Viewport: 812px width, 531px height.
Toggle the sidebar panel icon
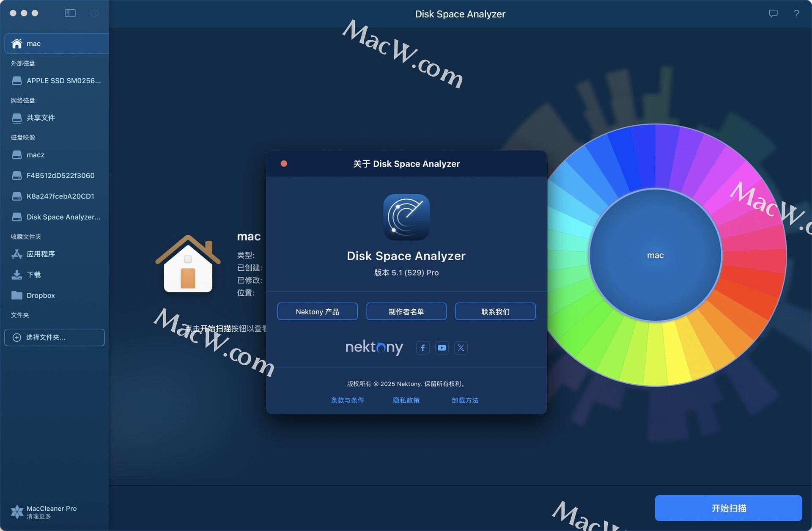pos(70,14)
